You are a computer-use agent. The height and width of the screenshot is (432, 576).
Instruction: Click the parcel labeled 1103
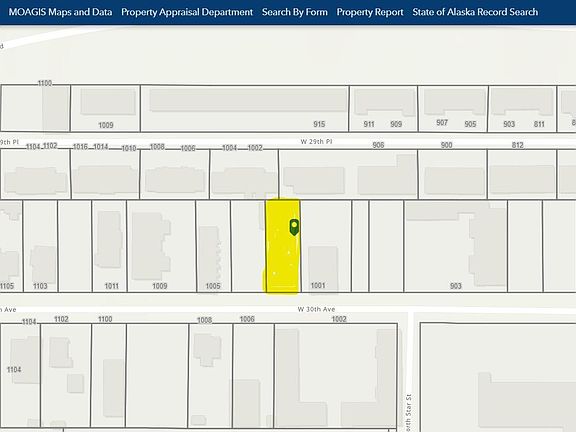pos(40,246)
